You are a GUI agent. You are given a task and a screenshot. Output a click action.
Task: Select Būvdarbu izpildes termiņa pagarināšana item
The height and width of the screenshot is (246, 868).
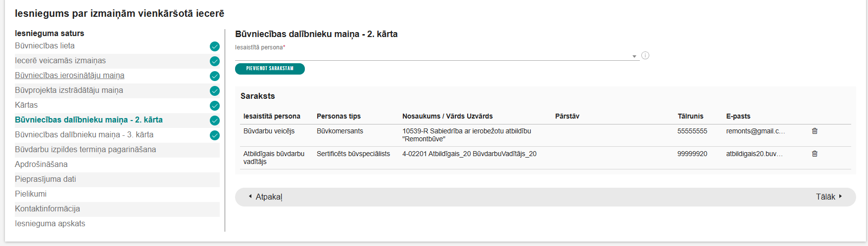pyautogui.click(x=85, y=150)
